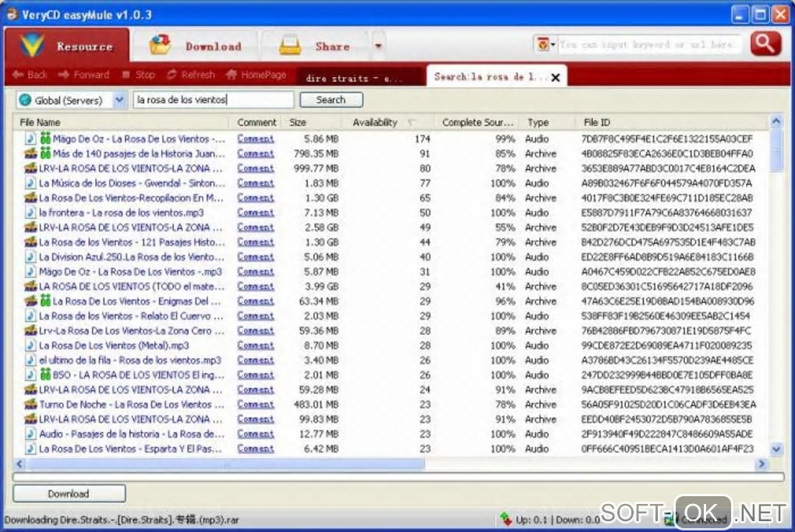
Task: Sort by Size column header
Action: [313, 122]
